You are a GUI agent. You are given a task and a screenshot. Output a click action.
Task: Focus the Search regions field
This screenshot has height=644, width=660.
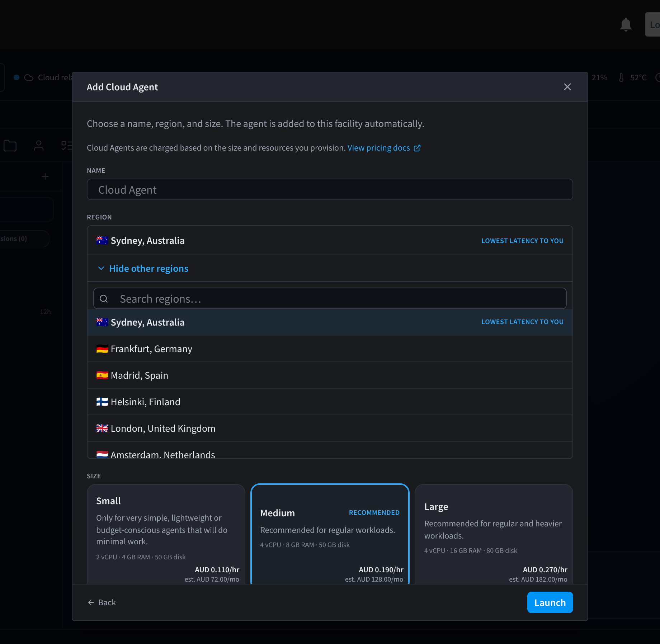[330, 299]
